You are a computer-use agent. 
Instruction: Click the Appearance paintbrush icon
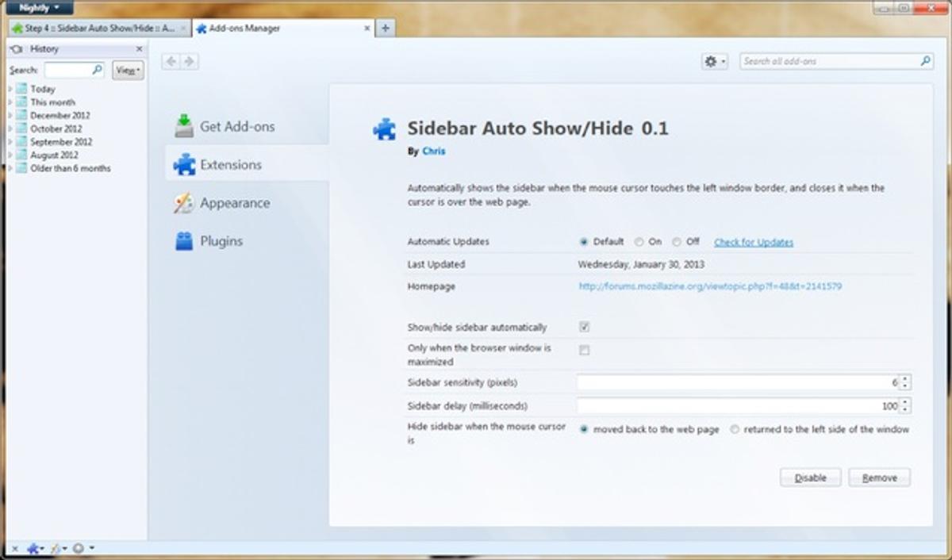(x=184, y=203)
